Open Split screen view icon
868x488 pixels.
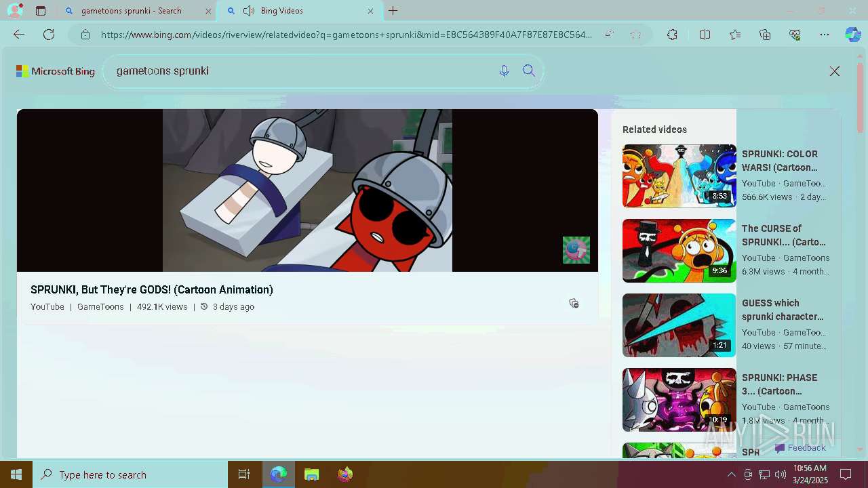705,35
